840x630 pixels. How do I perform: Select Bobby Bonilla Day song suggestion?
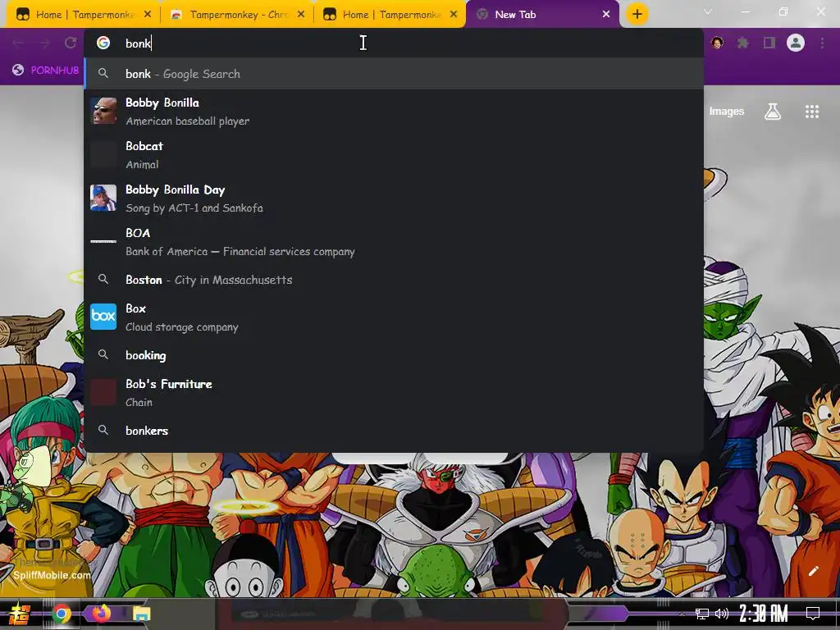pos(394,199)
